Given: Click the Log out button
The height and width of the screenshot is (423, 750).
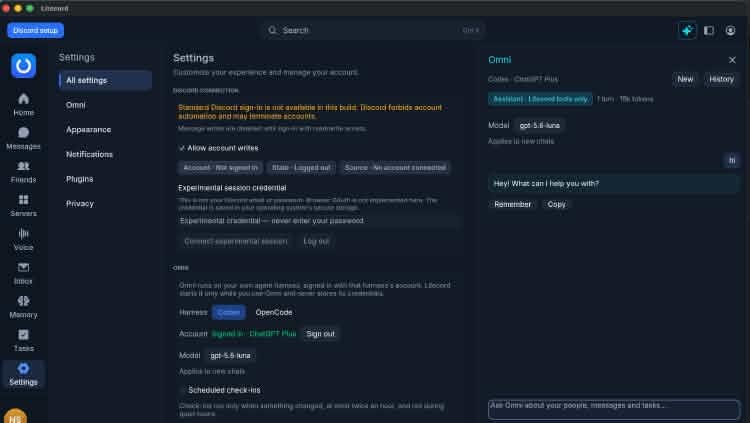Looking at the screenshot, I should tap(316, 242).
